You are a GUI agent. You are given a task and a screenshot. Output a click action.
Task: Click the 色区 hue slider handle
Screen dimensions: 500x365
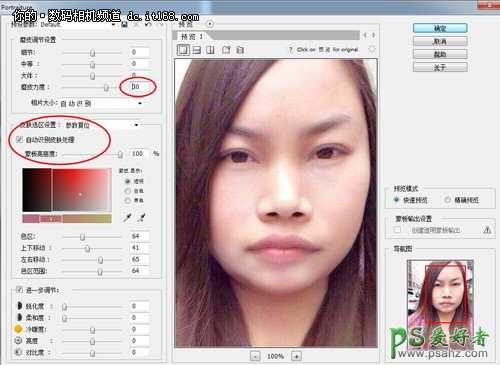(x=82, y=237)
